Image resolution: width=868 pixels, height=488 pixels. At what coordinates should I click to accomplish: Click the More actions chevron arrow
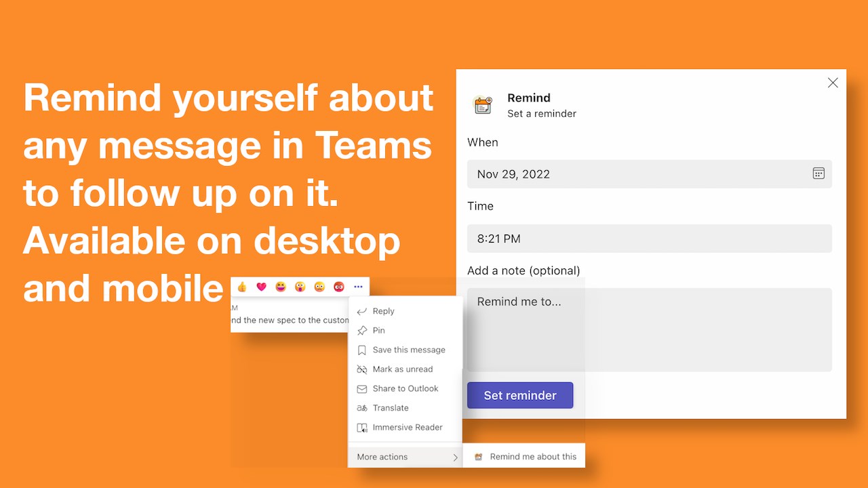(456, 457)
